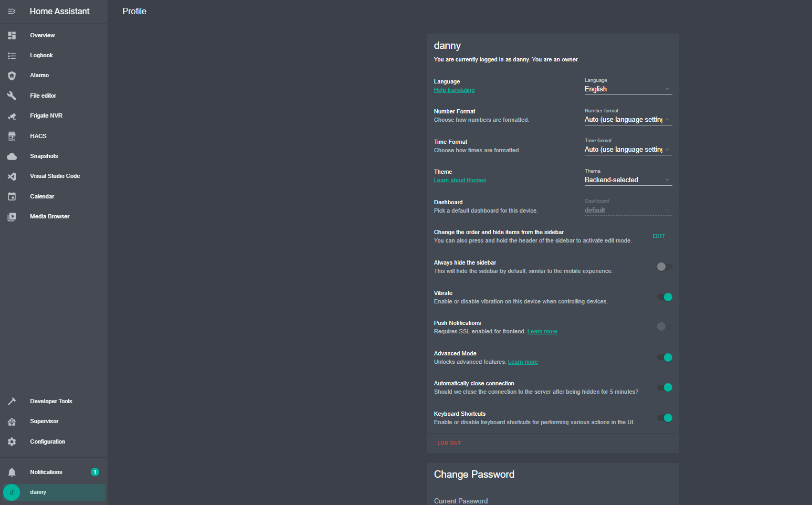Disable the Vibrate switch
The height and width of the screenshot is (505, 812).
tap(665, 297)
